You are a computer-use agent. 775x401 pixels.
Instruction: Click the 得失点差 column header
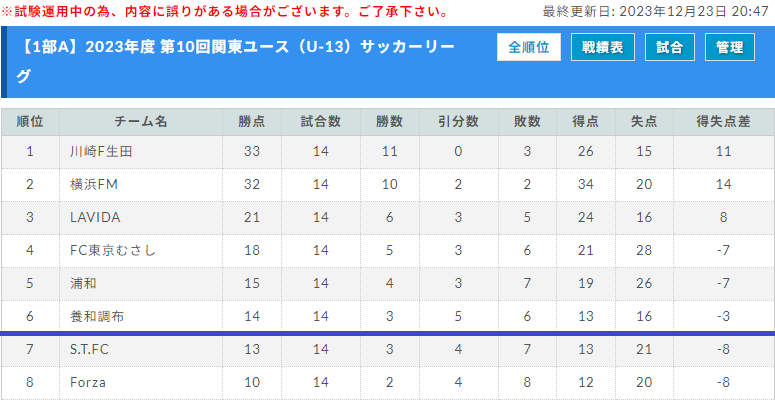pyautogui.click(x=724, y=122)
